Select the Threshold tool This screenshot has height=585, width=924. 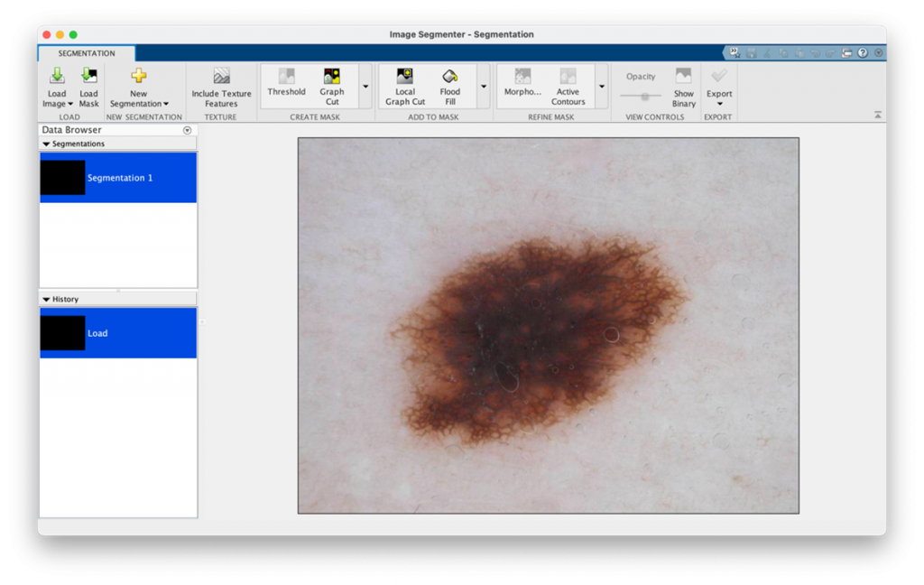click(x=286, y=77)
